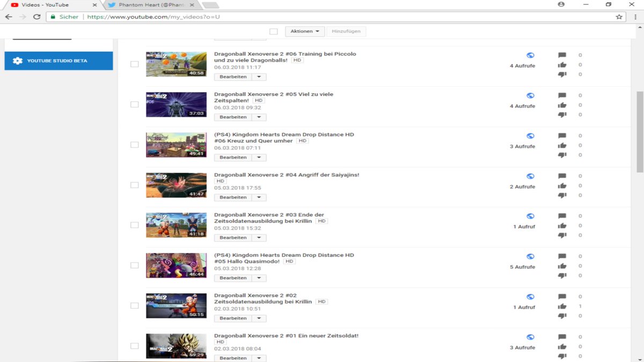This screenshot has height=362, width=644.
Task: Click the globe icon for Xenoverse 2 #02
Action: [x=530, y=297]
